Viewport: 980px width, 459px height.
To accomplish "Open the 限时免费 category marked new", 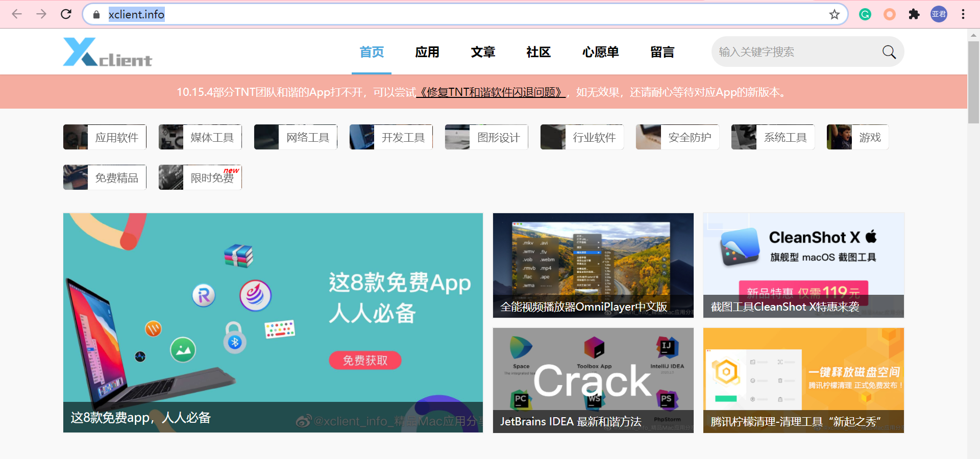I will coord(200,177).
